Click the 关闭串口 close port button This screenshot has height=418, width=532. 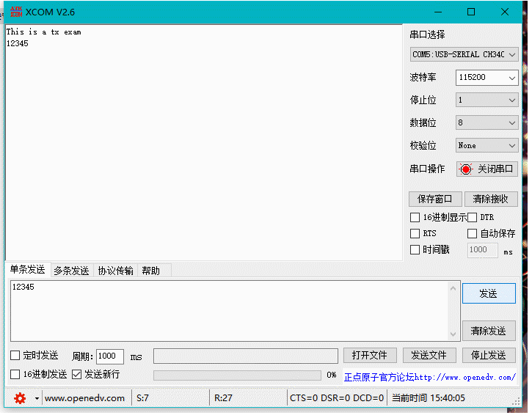point(487,169)
